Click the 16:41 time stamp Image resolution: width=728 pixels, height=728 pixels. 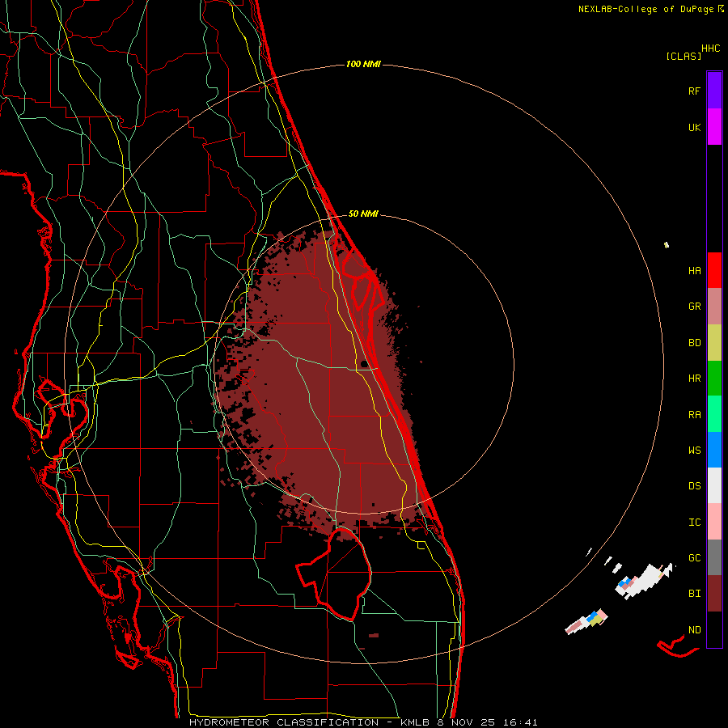coord(521,722)
